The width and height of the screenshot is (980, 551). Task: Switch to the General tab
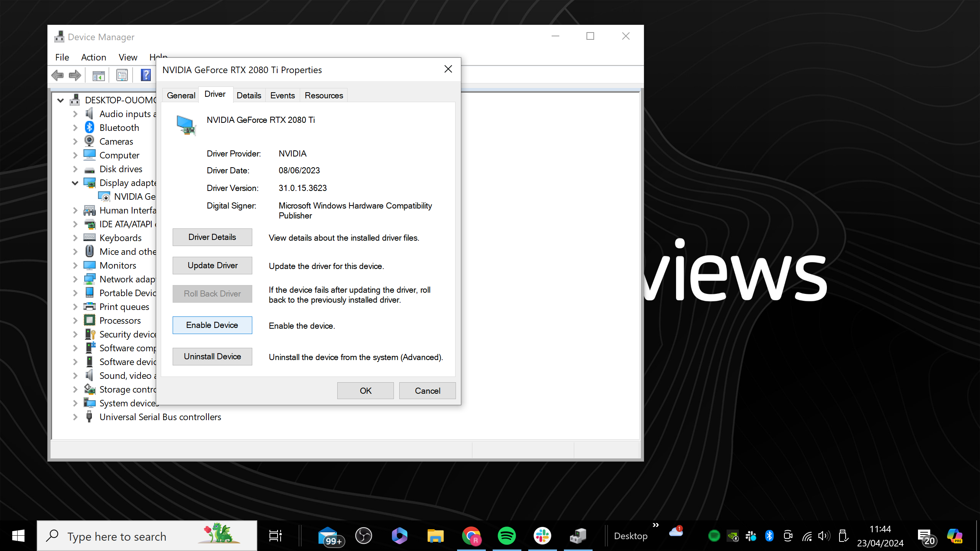pos(181,95)
